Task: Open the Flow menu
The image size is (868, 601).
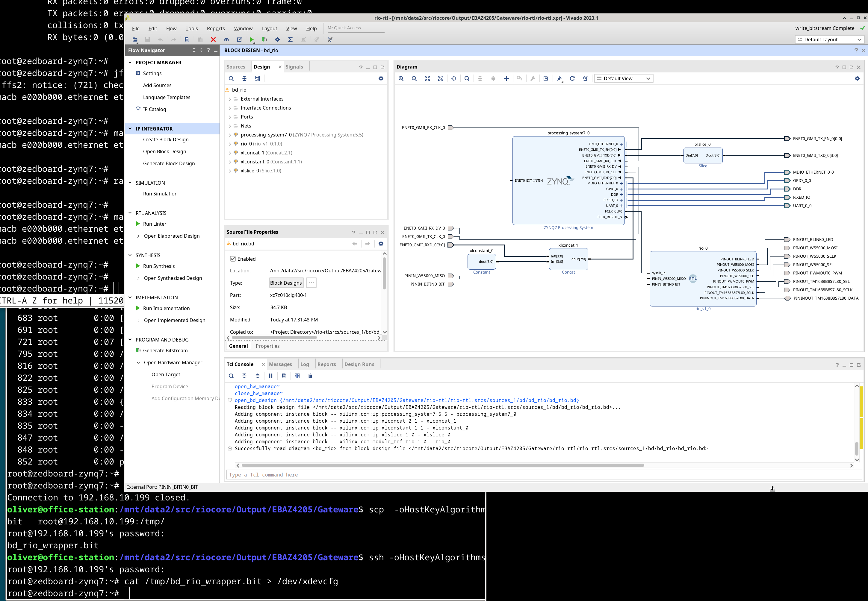Action: click(171, 29)
